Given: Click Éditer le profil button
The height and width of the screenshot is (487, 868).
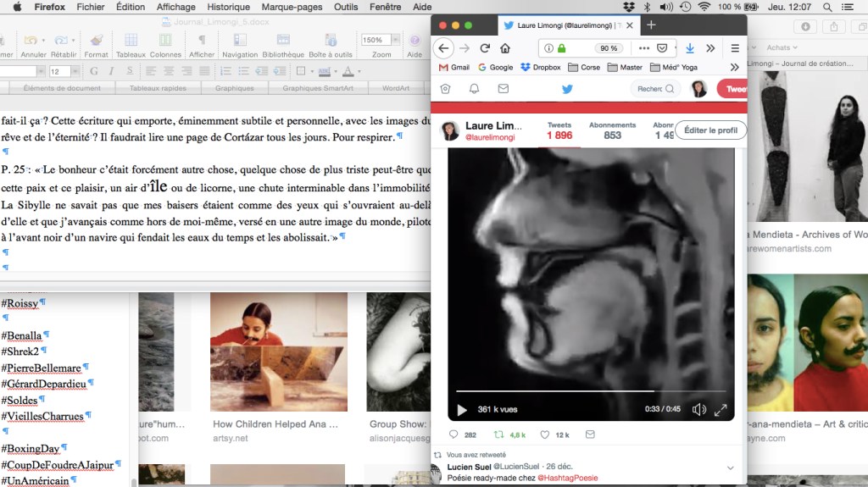Looking at the screenshot, I should [710, 130].
